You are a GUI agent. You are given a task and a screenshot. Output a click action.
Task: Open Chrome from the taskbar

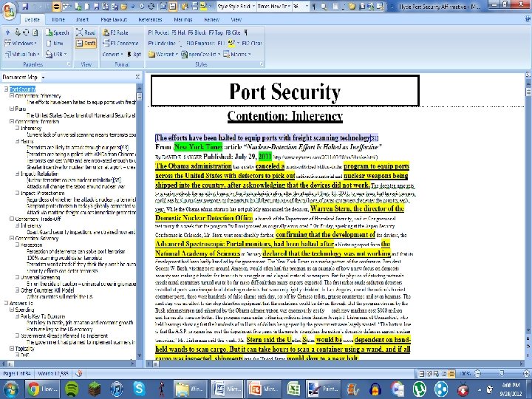tap(42, 389)
